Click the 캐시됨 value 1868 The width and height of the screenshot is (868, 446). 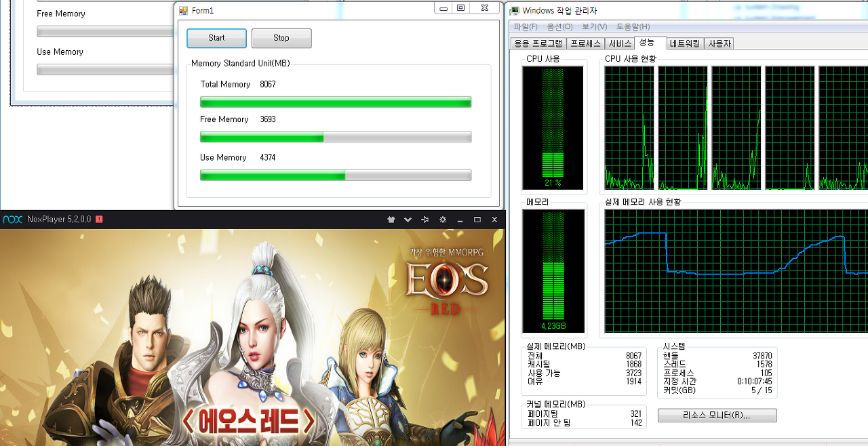tap(633, 364)
